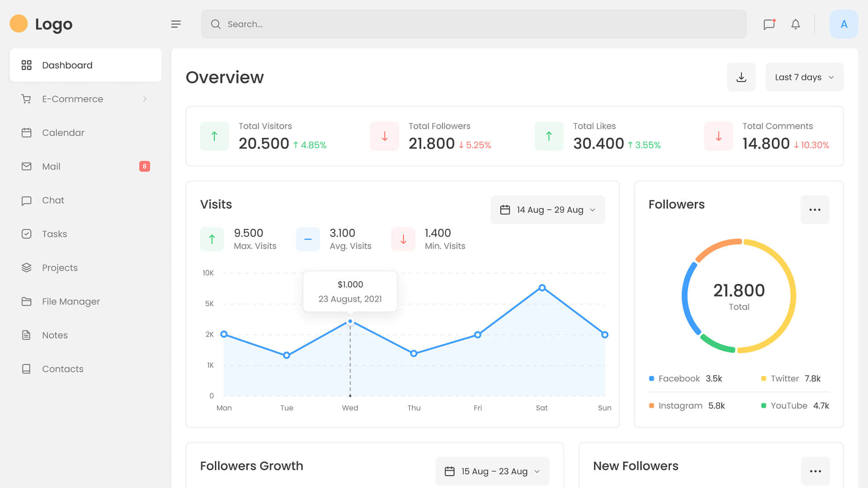Open the 15 Aug – 23 Aug date dropdown
This screenshot has width=868, height=488.
click(492, 471)
